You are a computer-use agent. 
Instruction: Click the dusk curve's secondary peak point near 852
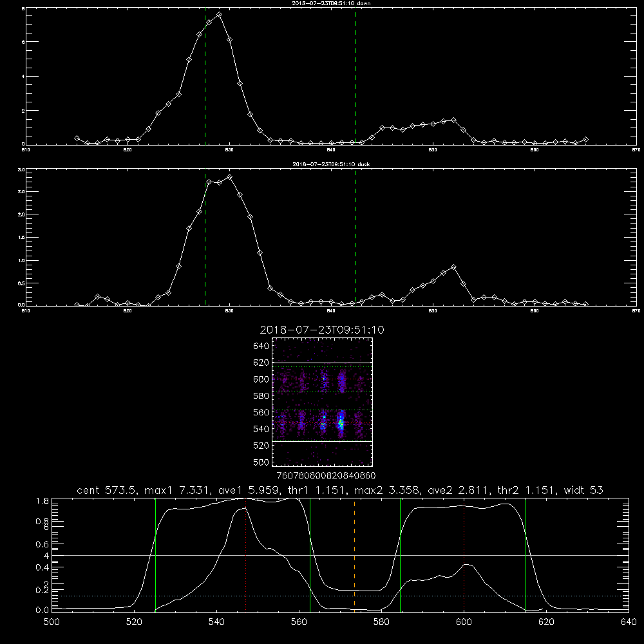[x=453, y=267]
